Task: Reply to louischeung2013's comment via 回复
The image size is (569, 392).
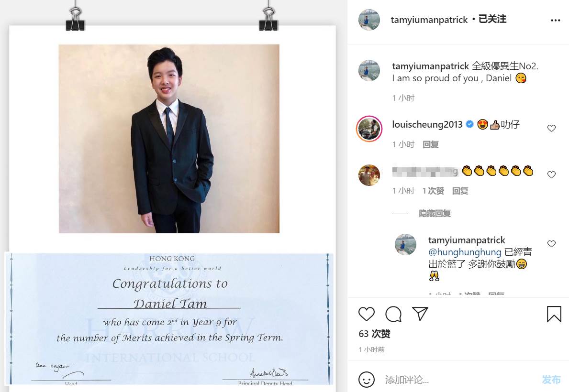Action: coord(431,145)
